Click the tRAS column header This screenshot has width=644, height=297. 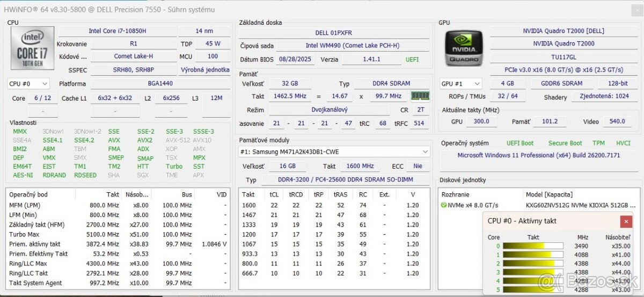pyautogui.click(x=340, y=194)
